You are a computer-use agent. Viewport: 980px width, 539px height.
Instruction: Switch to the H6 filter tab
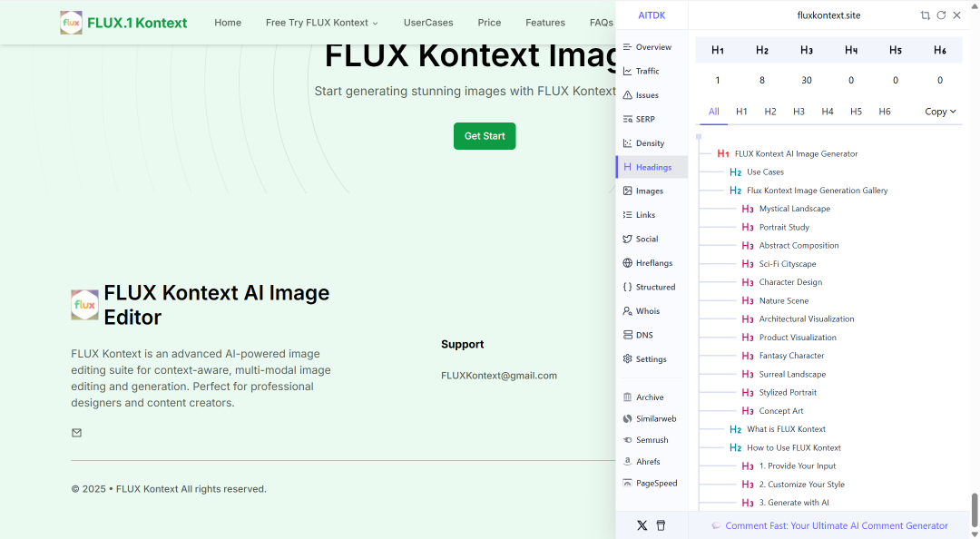(x=885, y=112)
